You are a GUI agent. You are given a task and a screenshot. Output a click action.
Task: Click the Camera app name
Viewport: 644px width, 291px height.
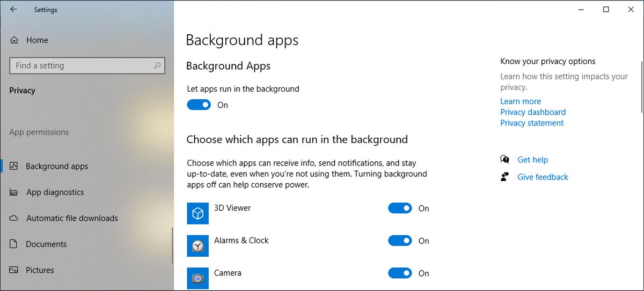coord(228,273)
